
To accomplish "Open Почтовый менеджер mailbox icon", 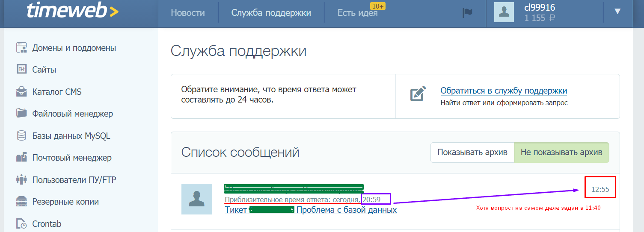I will point(21,158).
